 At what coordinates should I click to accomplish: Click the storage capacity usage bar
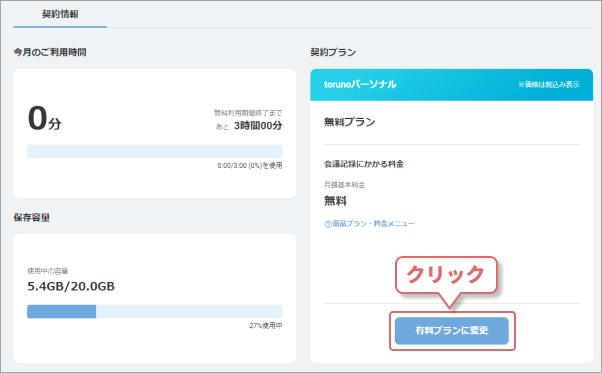click(x=155, y=311)
